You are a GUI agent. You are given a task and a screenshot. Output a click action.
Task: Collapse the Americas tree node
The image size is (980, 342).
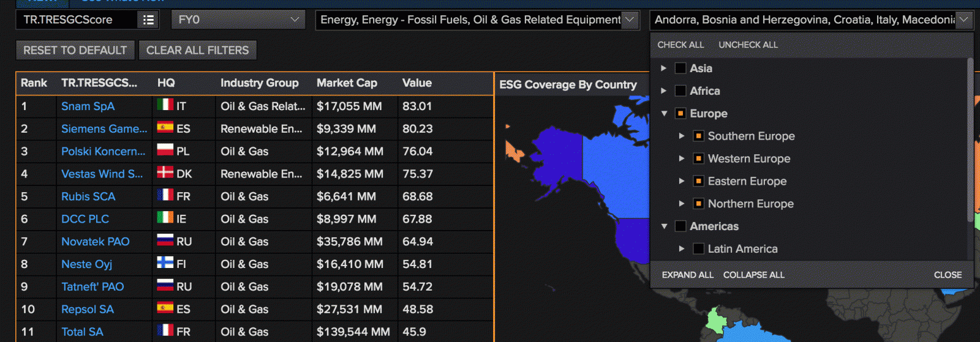coord(664,226)
